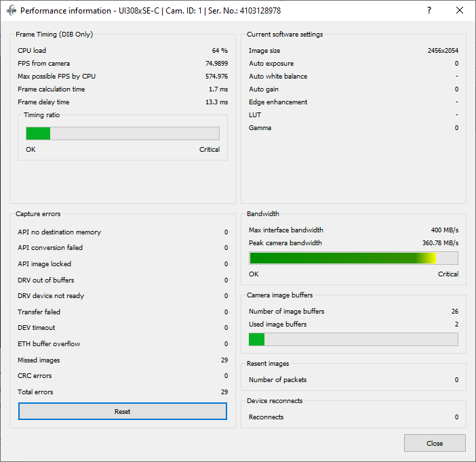This screenshot has height=462, width=476.
Task: Click the API no destination memory row
Action: coord(123,232)
